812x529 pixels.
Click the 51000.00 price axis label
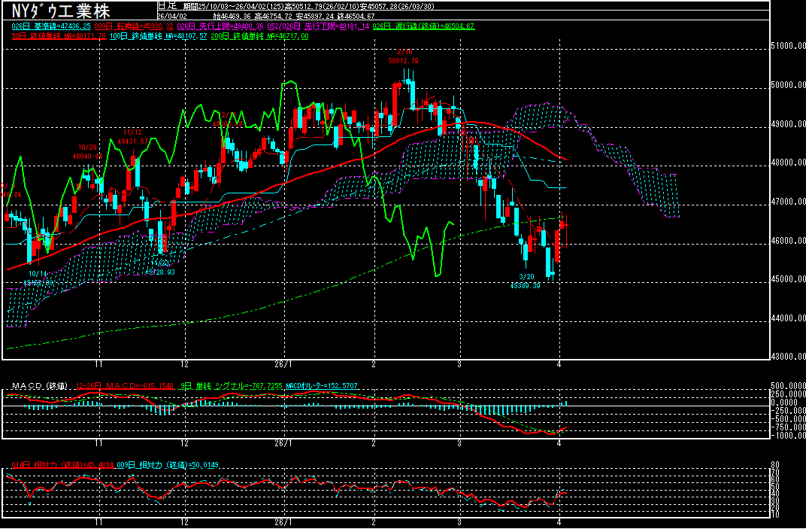789,47
